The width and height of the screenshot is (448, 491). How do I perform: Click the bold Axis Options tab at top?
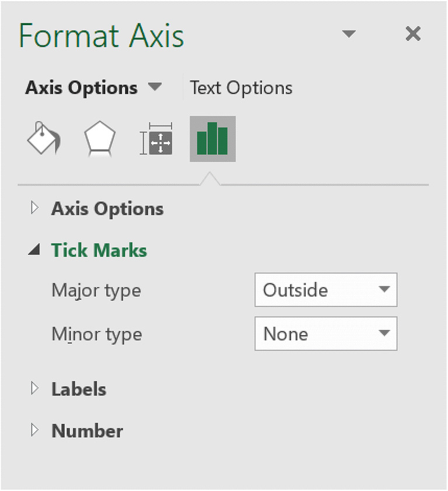(x=81, y=88)
